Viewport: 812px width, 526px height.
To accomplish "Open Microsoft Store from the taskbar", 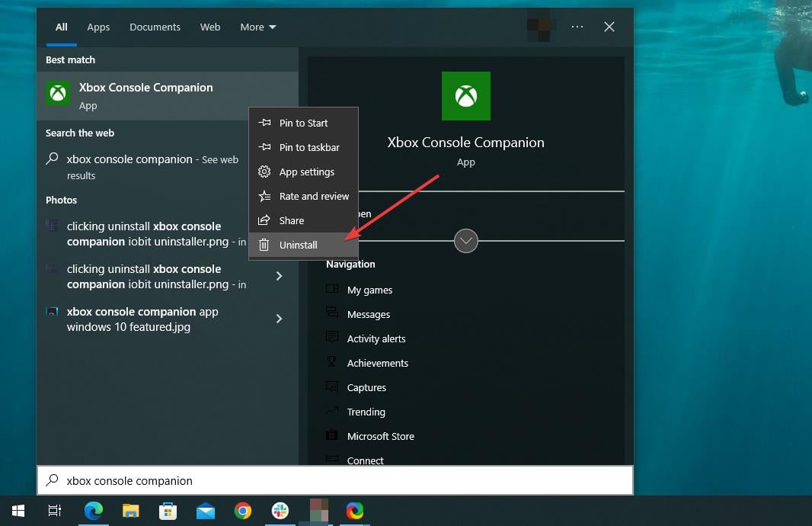I will (168, 511).
